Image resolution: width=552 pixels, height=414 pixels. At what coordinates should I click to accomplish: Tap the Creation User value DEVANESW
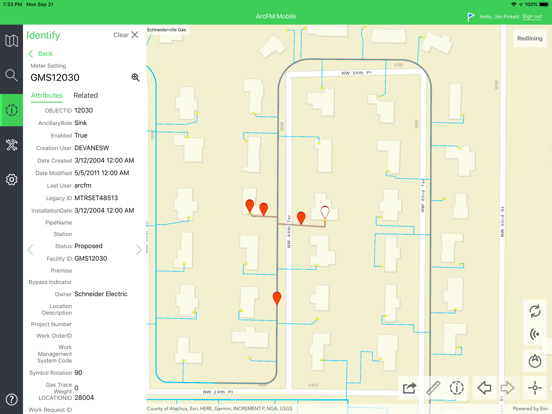pyautogui.click(x=92, y=148)
